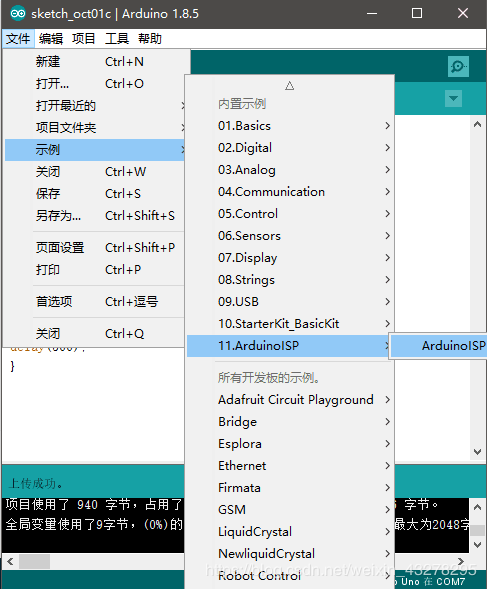Image resolution: width=487 pixels, height=589 pixels.
Task: Expand the 打开最近的 submenu
Action: 94,106
